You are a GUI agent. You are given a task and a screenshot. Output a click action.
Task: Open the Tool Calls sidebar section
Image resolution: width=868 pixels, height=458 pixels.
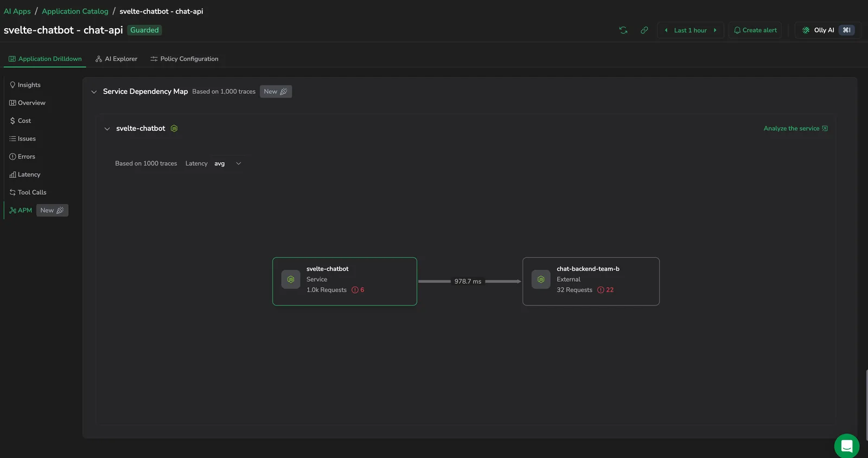tap(28, 193)
